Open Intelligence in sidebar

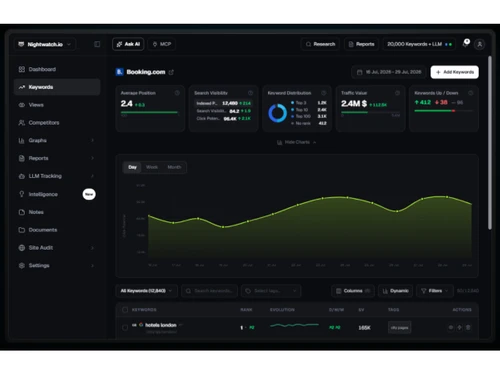(x=57, y=194)
